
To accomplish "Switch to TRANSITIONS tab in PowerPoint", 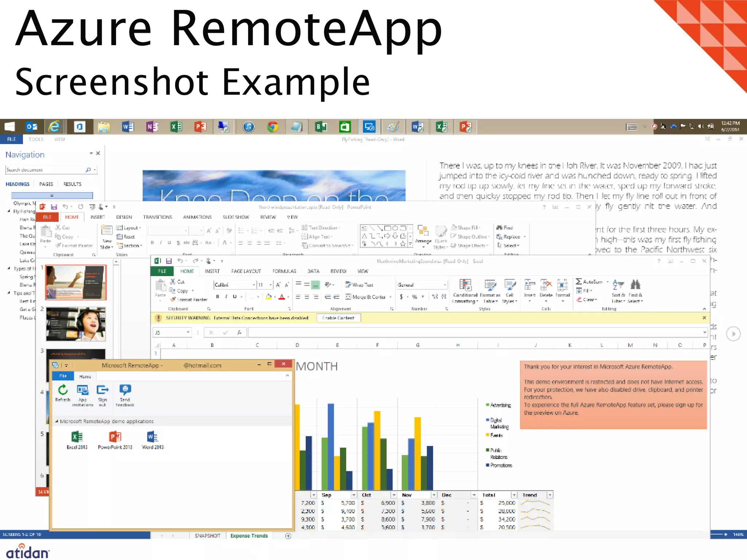I will 157,217.
